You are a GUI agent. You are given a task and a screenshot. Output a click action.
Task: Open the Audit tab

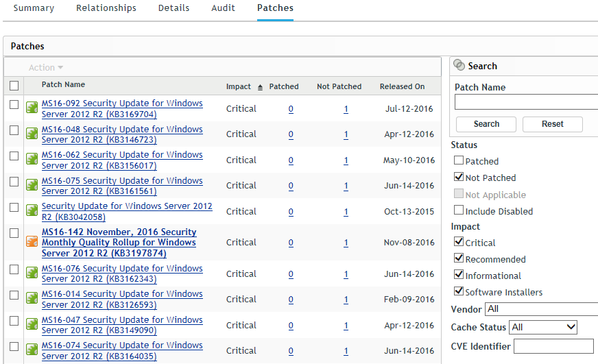(224, 8)
